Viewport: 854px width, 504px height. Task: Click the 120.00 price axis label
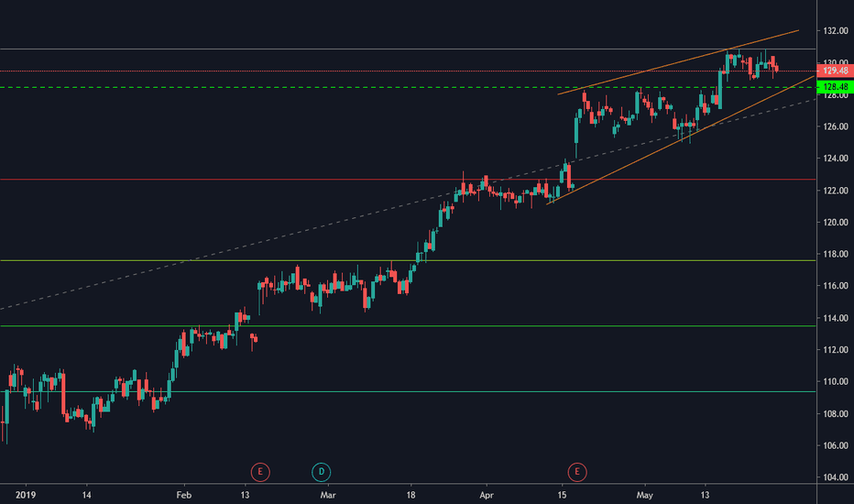point(836,223)
